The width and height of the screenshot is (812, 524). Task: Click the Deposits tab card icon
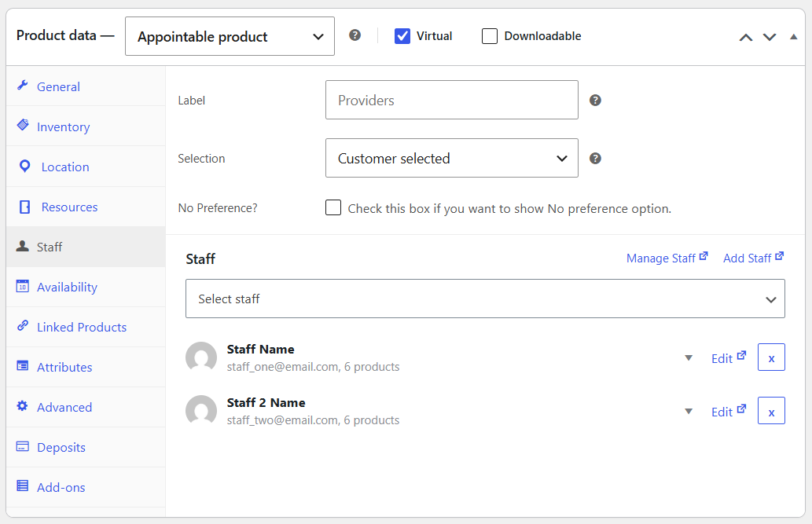point(22,446)
